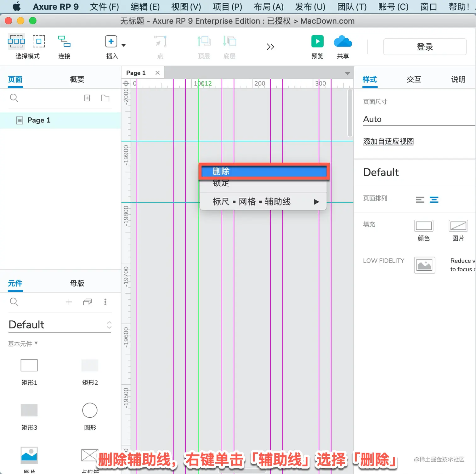Show more toolbar items via the double chevron

tap(270, 47)
